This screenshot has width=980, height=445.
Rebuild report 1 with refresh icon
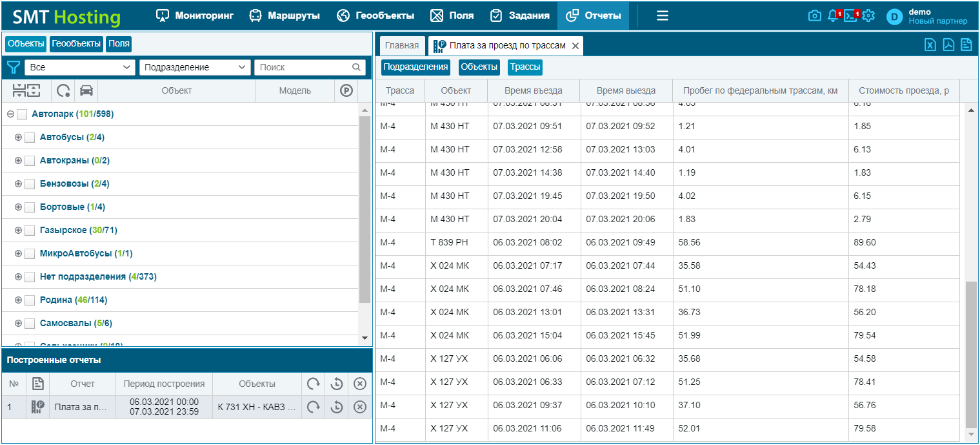point(313,407)
